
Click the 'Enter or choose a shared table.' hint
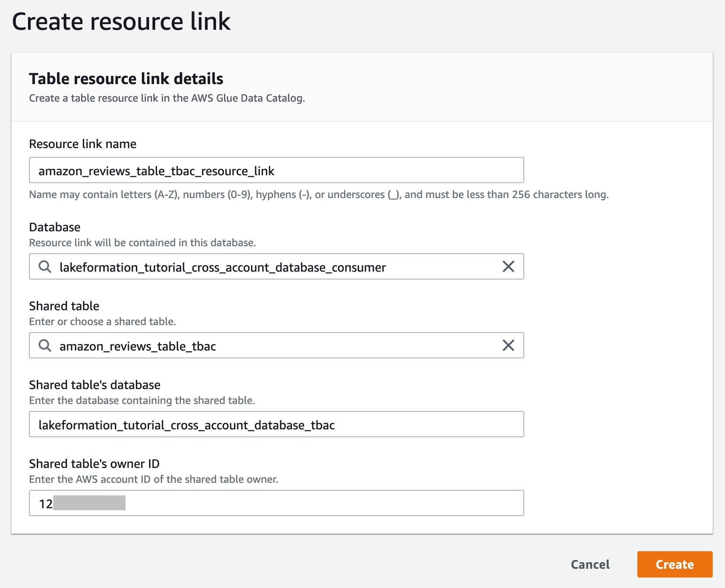click(x=103, y=322)
